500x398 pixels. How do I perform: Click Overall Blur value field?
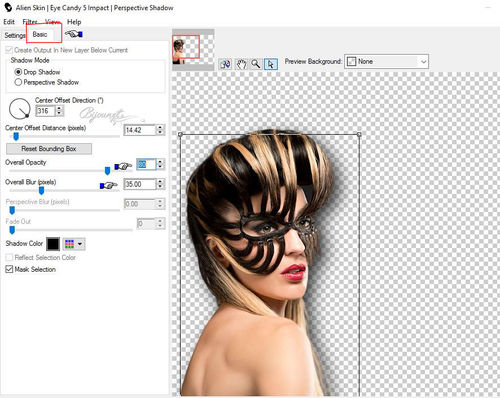139,184
